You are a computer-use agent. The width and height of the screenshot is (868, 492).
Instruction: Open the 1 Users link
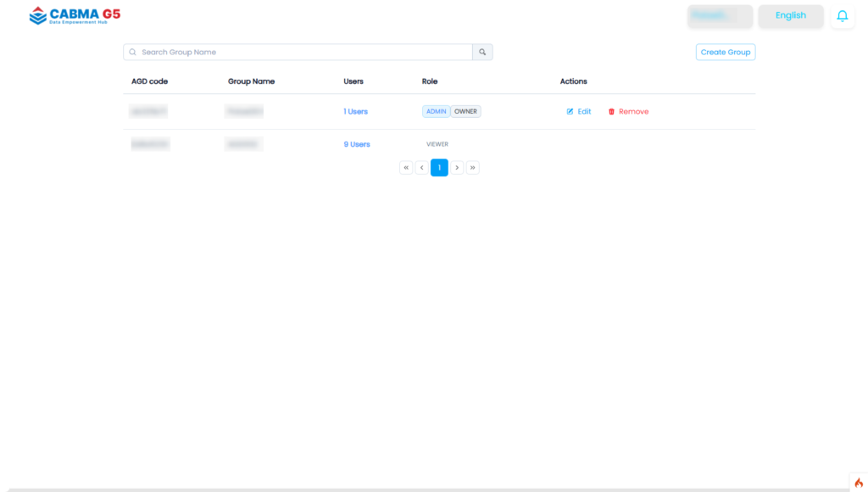355,112
